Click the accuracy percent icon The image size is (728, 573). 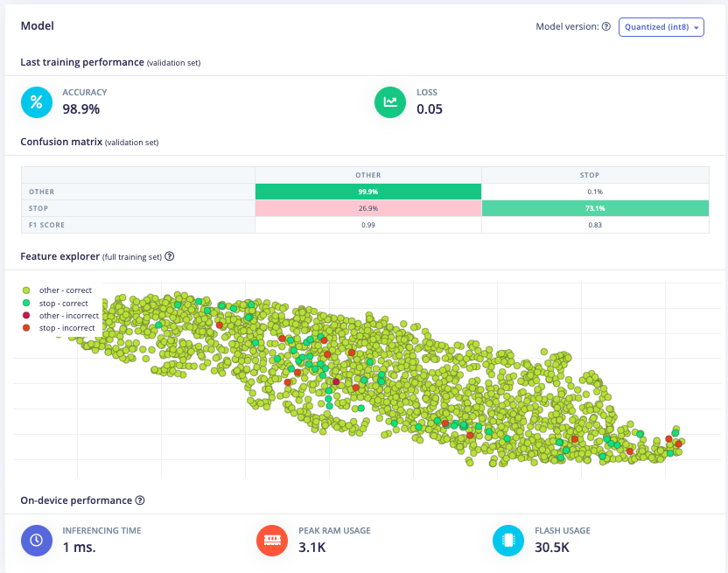[x=36, y=102]
